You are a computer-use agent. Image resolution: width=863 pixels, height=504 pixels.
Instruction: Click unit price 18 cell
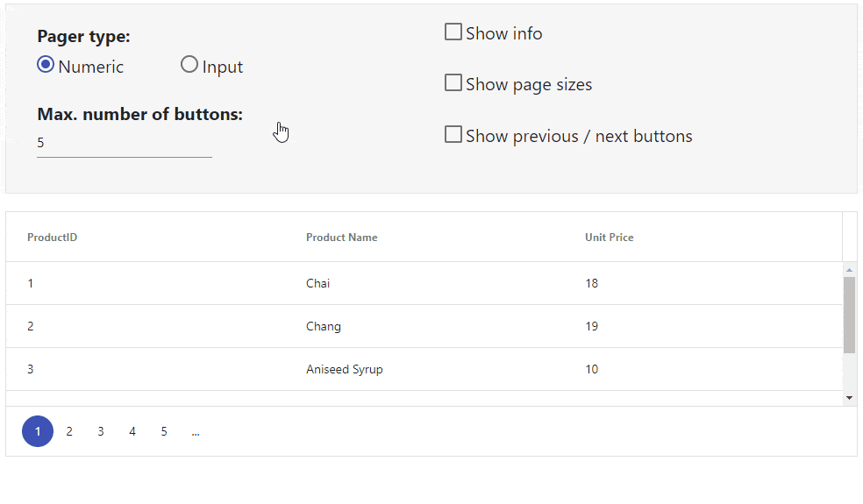pos(703,283)
